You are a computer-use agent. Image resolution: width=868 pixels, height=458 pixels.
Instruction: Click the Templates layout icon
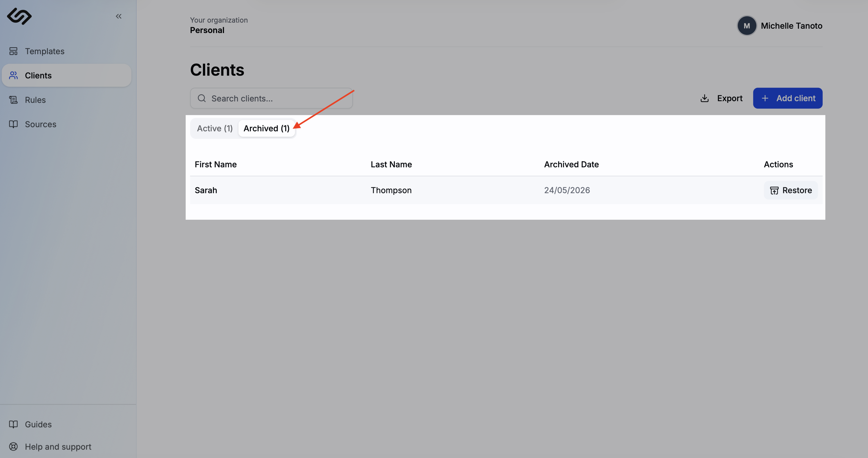[x=13, y=51]
